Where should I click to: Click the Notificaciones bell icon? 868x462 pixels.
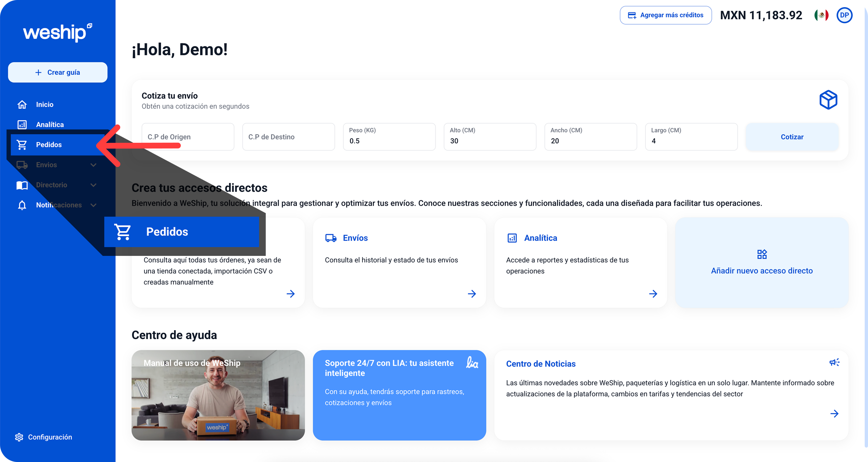pos(22,205)
